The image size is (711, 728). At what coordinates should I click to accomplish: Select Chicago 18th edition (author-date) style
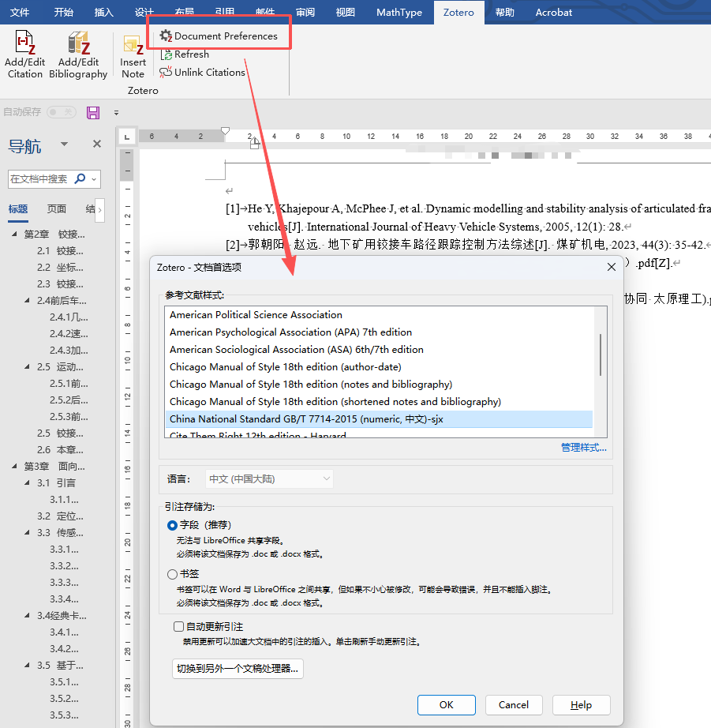point(379,367)
